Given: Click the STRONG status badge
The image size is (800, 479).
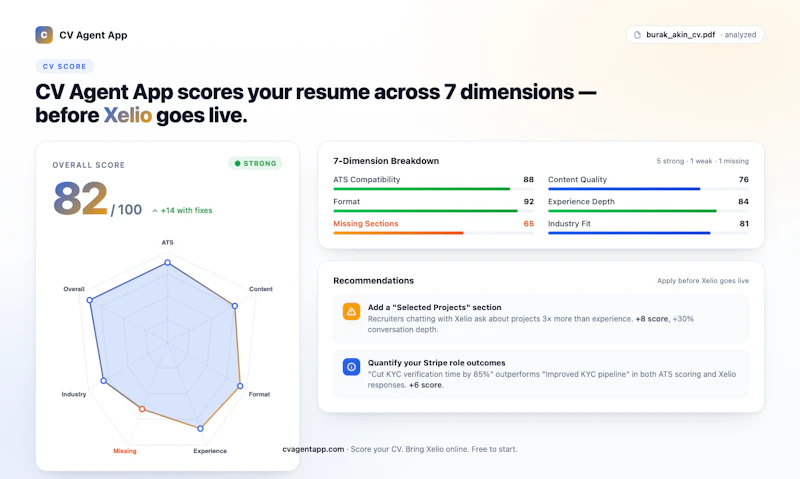Looking at the screenshot, I should click(255, 163).
